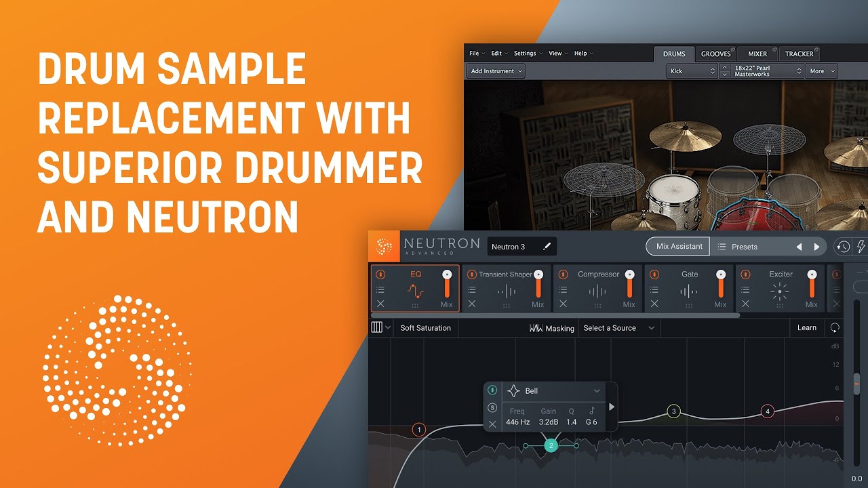Go to next preset arrow
868x488 pixels.
[x=816, y=247]
